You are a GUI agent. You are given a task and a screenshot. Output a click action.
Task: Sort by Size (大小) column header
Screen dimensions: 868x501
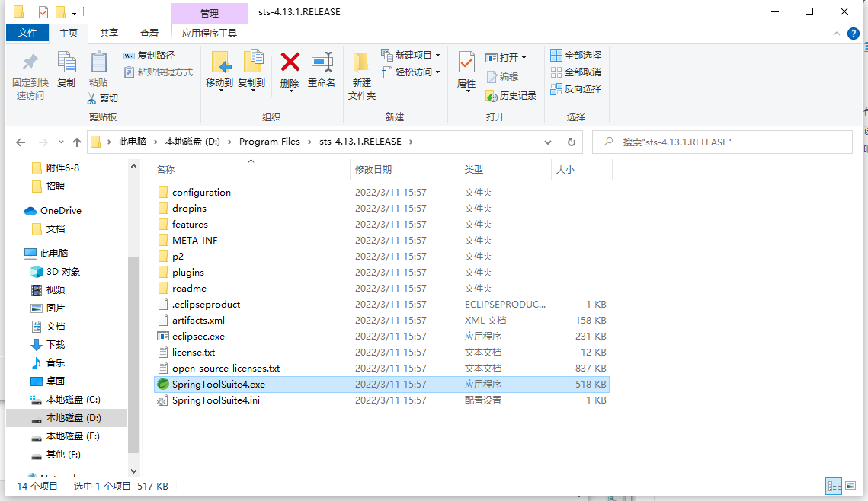click(581, 169)
